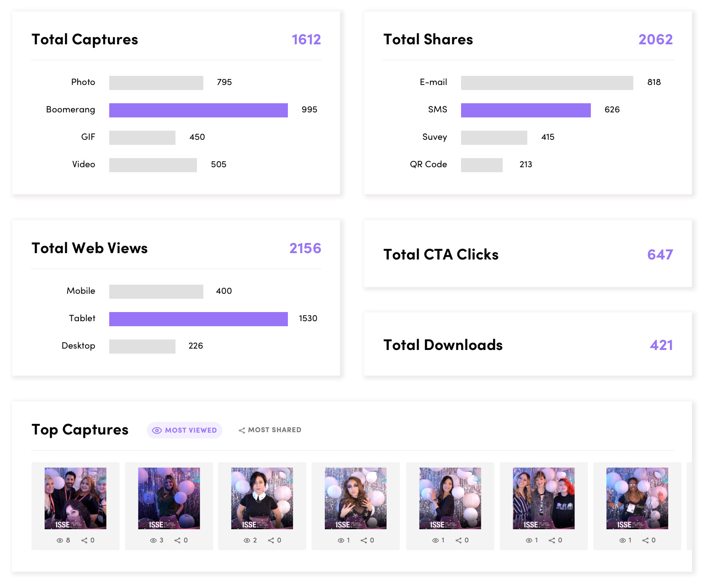The image size is (706, 588).
Task: Click eye icon under the second capture thumbnail
Action: point(153,540)
